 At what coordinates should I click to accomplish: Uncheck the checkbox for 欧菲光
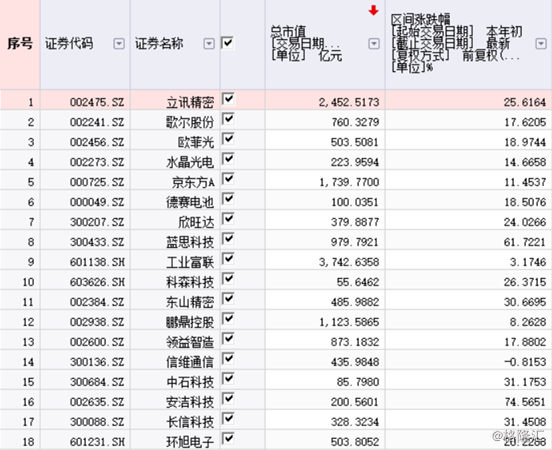(228, 139)
